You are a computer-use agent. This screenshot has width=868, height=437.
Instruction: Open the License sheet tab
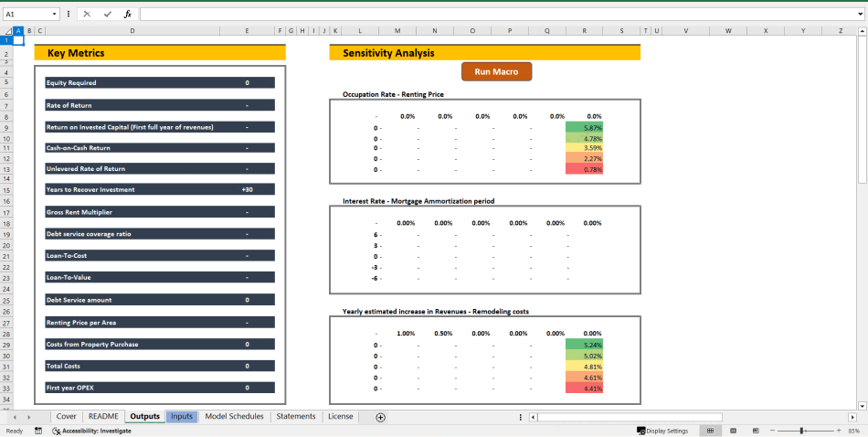click(341, 417)
